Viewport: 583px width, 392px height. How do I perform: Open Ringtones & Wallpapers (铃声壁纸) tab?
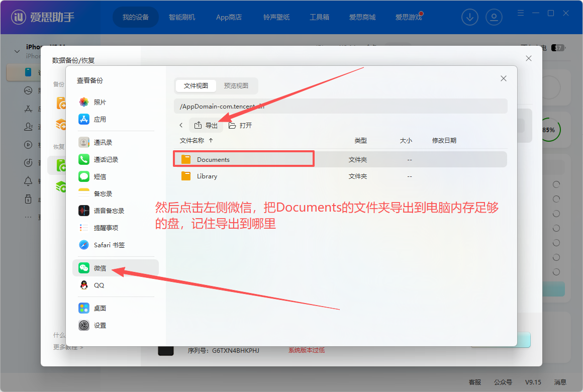[x=276, y=17]
